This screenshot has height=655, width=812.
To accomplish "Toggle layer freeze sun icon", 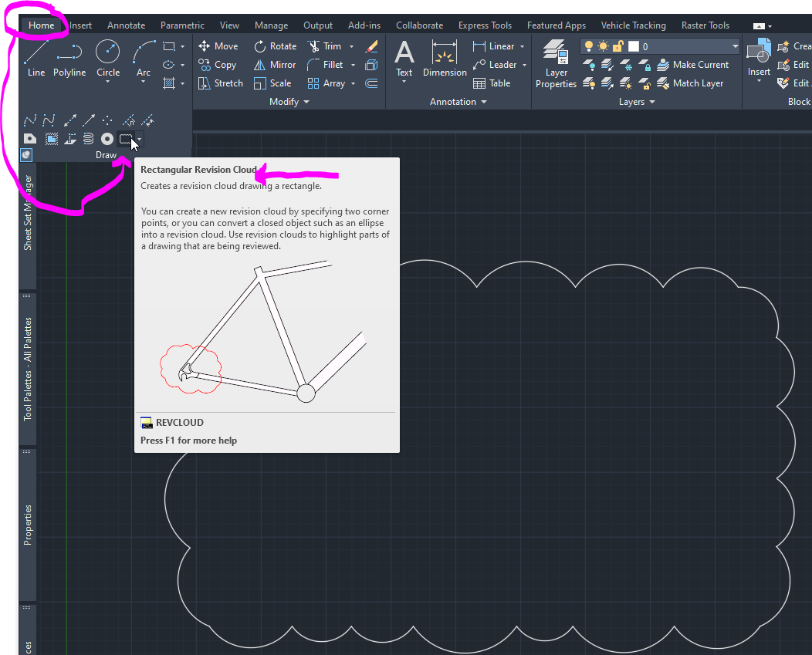I will pos(604,46).
